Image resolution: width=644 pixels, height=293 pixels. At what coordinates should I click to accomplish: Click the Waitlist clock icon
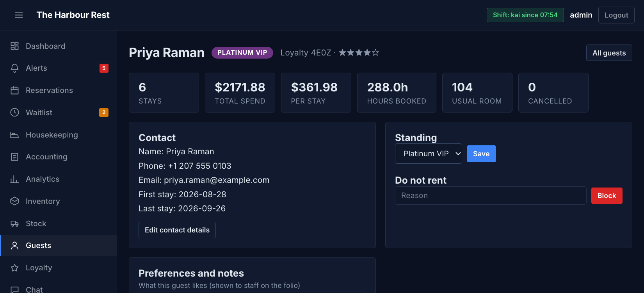pyautogui.click(x=14, y=113)
